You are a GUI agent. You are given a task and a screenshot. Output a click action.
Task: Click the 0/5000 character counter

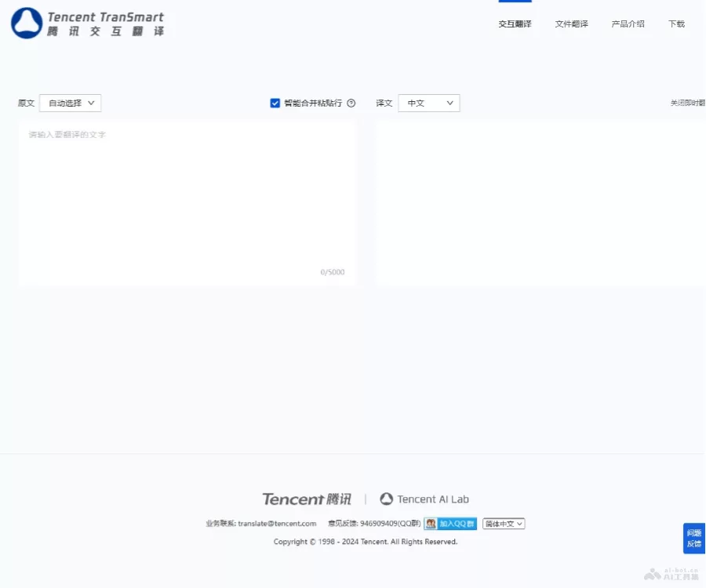(333, 272)
